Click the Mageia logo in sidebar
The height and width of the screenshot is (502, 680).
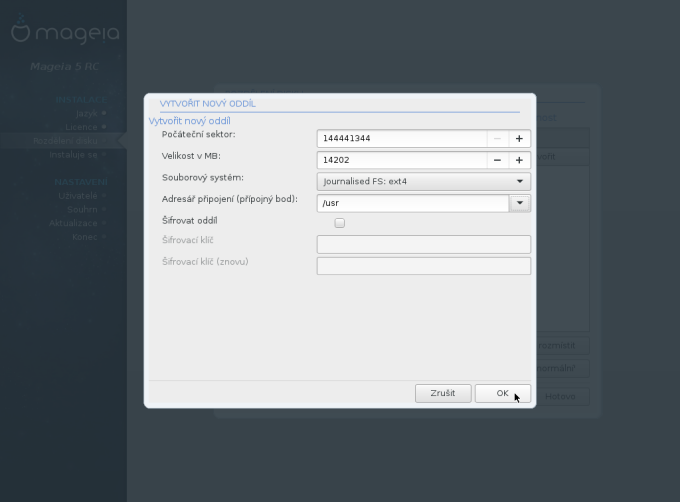point(65,30)
